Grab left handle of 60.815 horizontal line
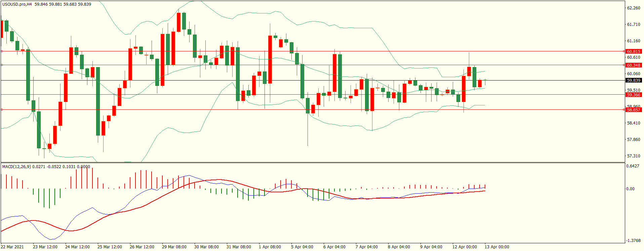The height and width of the screenshot is (251, 644). click(x=2, y=51)
